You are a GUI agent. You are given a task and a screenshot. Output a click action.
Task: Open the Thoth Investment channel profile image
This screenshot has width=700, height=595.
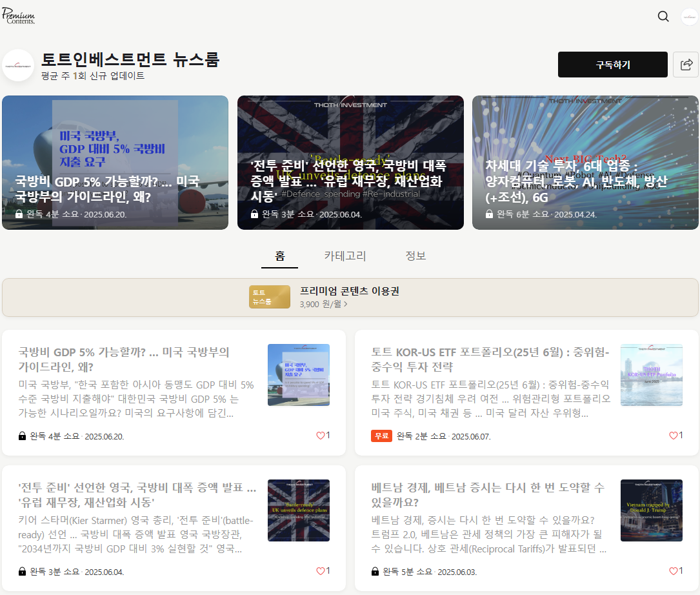tap(18, 65)
